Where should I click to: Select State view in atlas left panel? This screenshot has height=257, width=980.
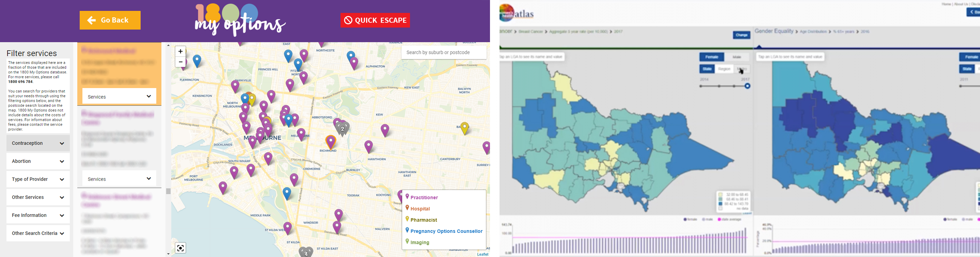pyautogui.click(x=707, y=69)
